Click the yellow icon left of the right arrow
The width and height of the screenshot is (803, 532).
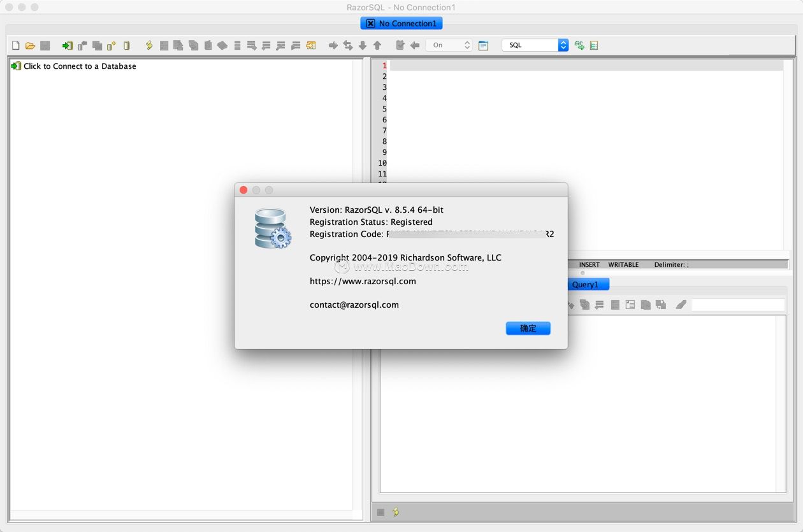coord(311,45)
